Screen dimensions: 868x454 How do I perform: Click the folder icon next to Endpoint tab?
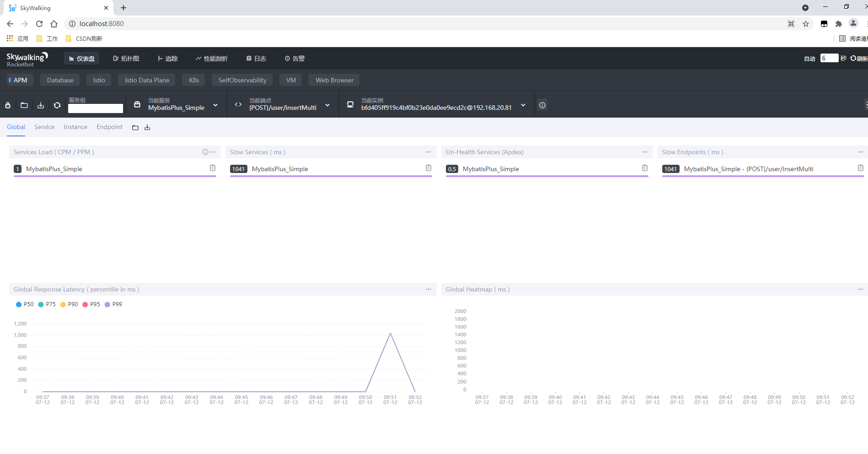pos(135,128)
